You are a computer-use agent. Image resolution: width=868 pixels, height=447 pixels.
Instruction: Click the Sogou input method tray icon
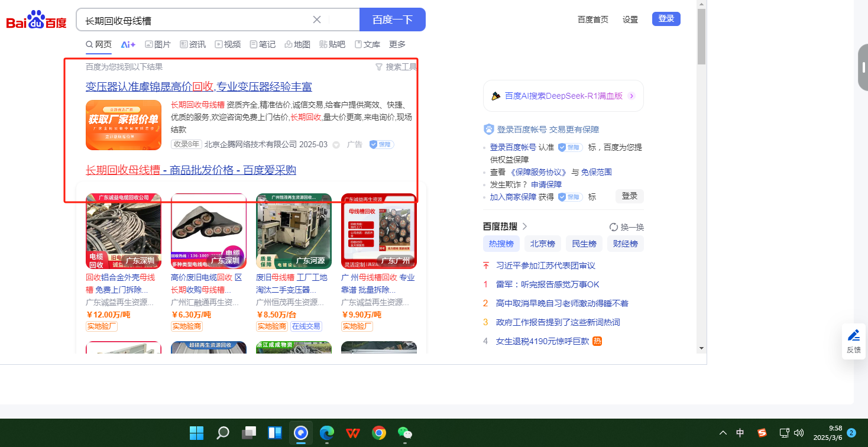pos(762,433)
